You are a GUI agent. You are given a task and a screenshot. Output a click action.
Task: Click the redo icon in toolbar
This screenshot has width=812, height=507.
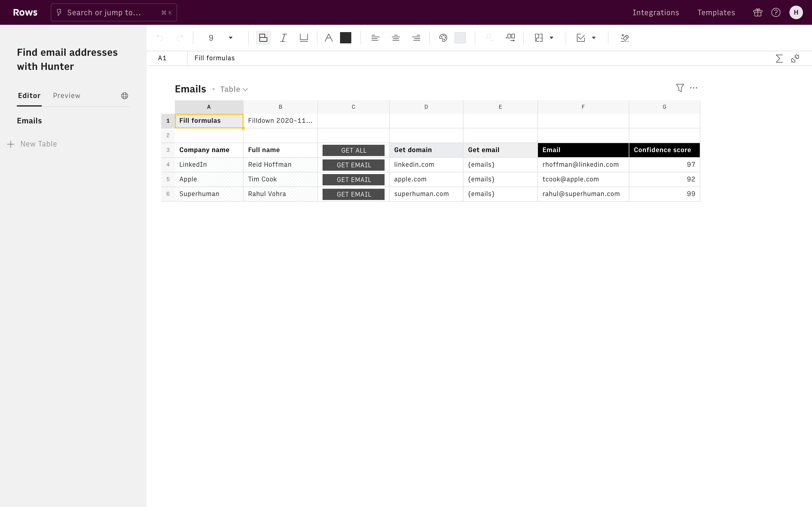(180, 37)
